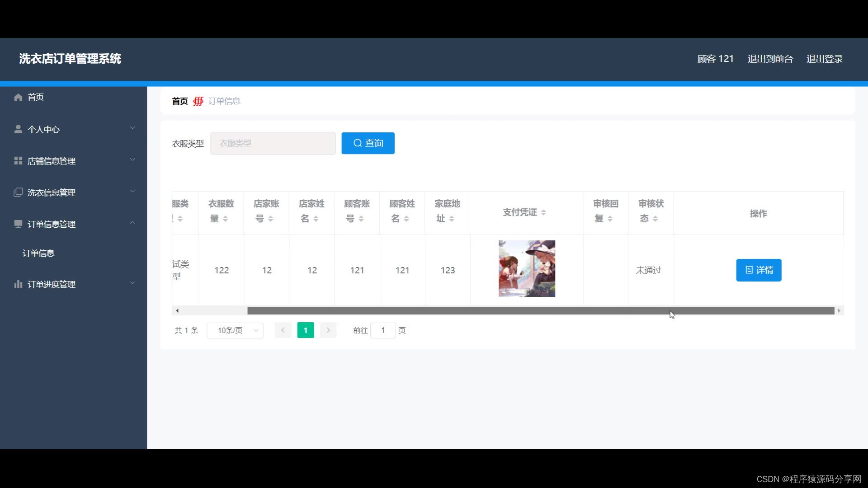Click the 个人中心 person icon
The image size is (868, 488).
coord(18,129)
